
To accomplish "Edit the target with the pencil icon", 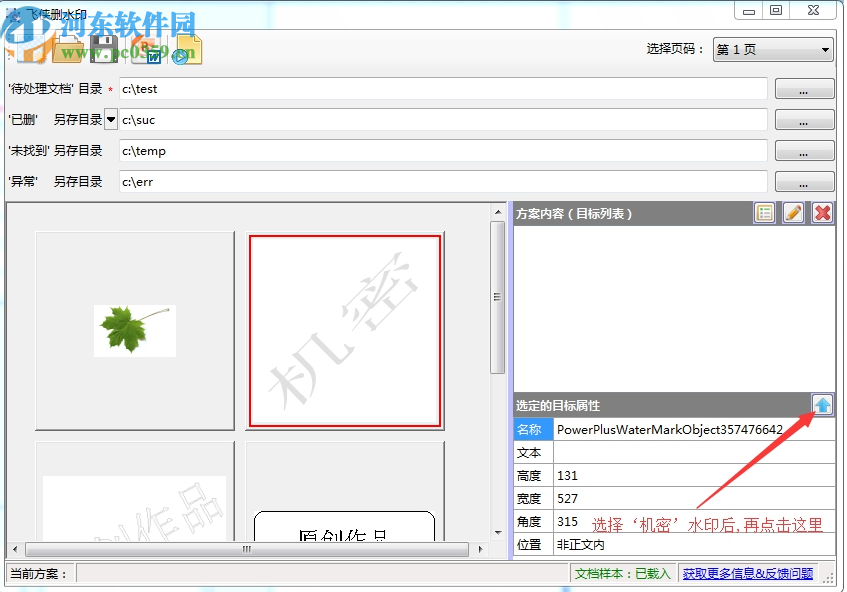I will click(x=793, y=213).
